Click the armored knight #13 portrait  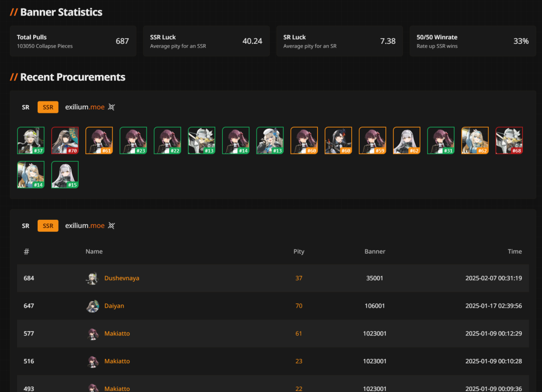click(x=202, y=141)
